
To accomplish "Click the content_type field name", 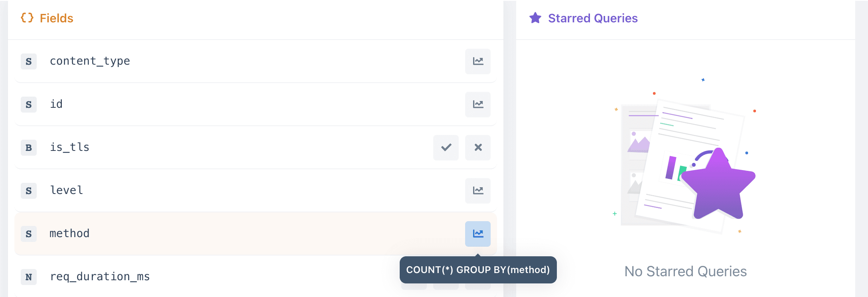I will click(x=90, y=61).
